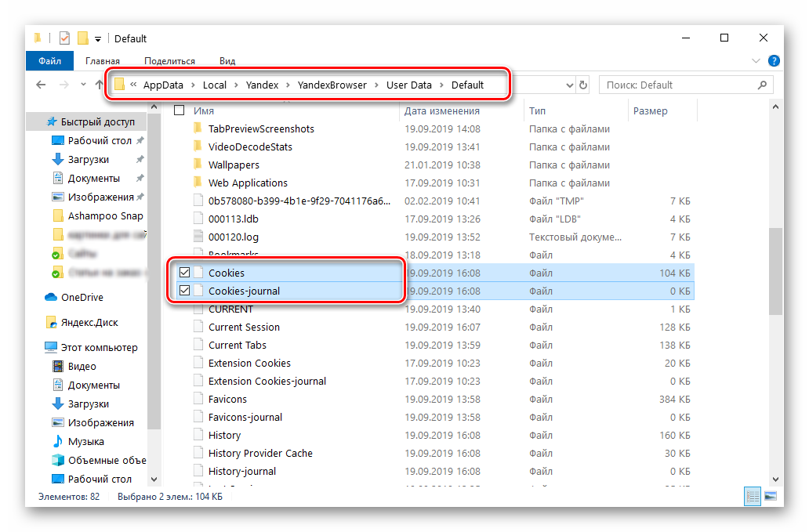Sort by Дата изменения column header
Viewport: 809px width, 532px height.
[441, 110]
